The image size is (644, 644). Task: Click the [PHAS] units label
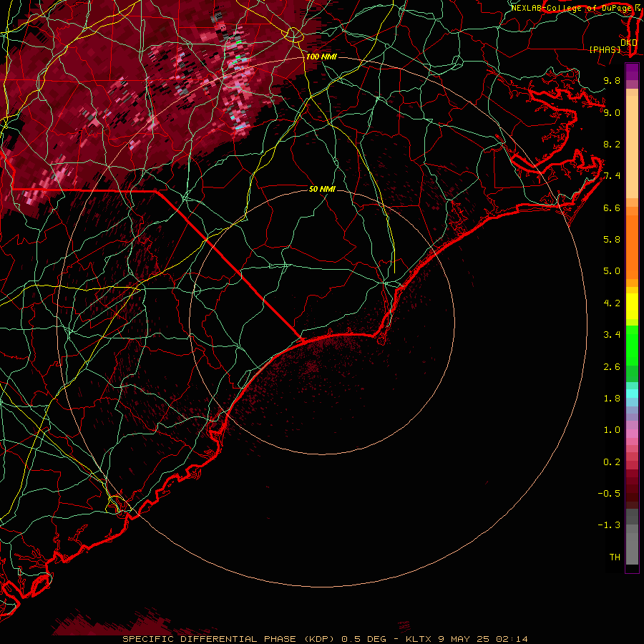coord(605,49)
